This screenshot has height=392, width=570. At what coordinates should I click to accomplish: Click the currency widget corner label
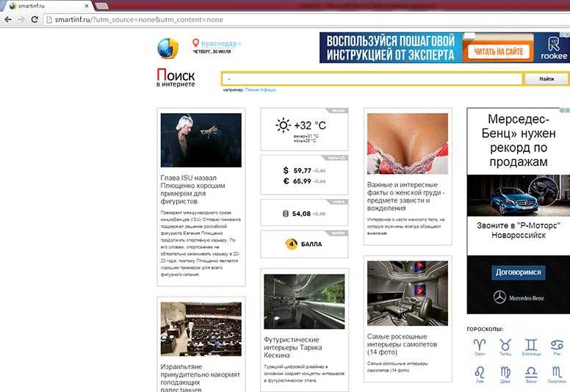335,158
